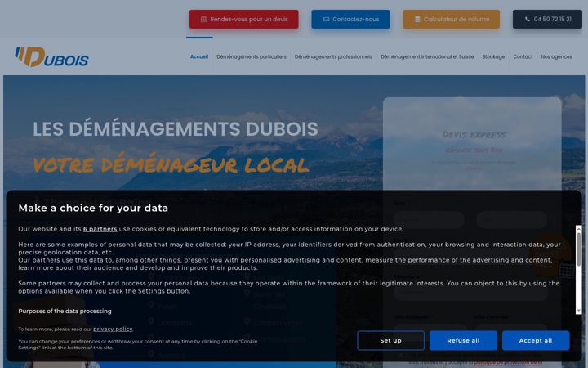This screenshot has height=368, width=588.
Task: Go to the Accueil menu item
Action: point(199,56)
